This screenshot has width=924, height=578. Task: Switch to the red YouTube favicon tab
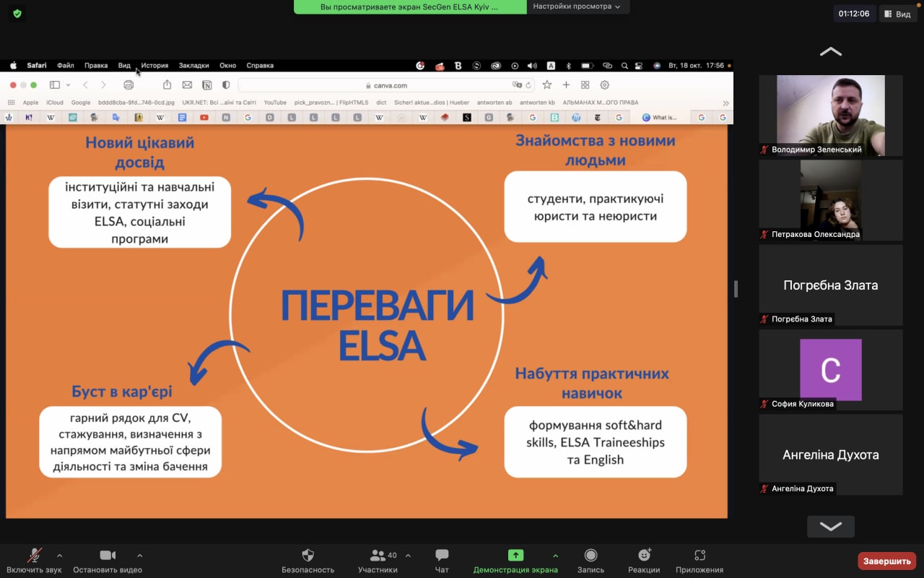(204, 117)
